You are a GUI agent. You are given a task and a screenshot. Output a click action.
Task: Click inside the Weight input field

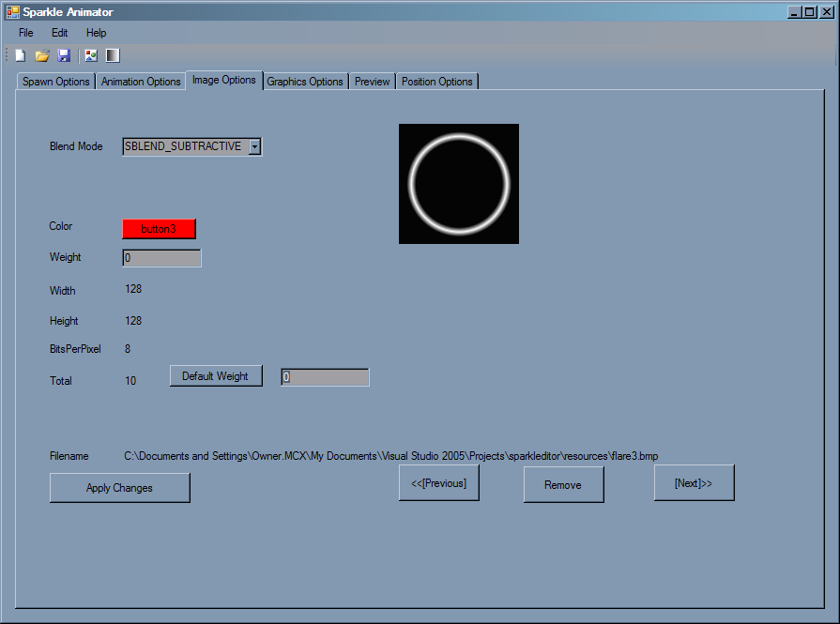[x=160, y=257]
